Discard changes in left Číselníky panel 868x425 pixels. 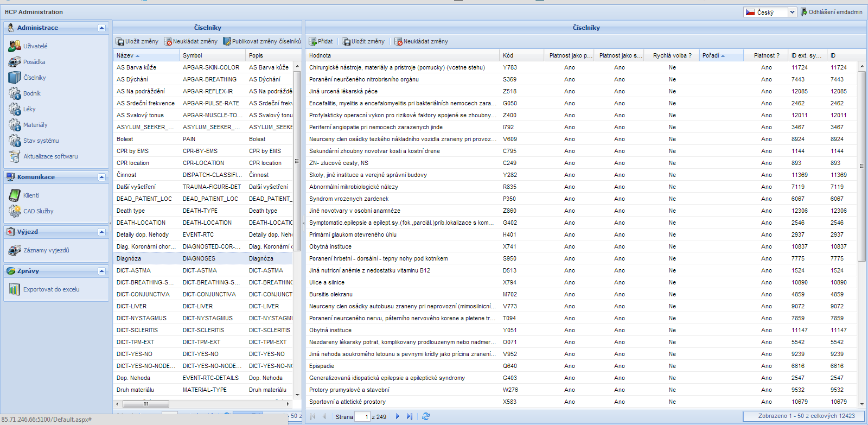pyautogui.click(x=191, y=41)
